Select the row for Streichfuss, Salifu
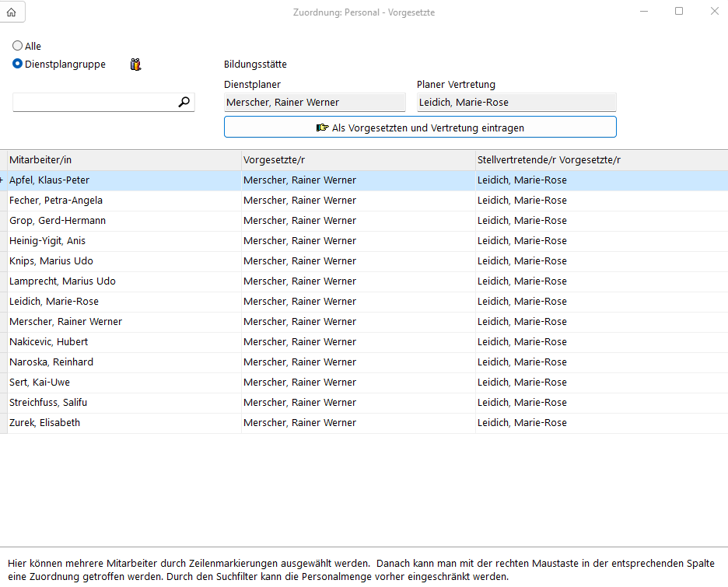This screenshot has width=728, height=587. click(x=117, y=402)
